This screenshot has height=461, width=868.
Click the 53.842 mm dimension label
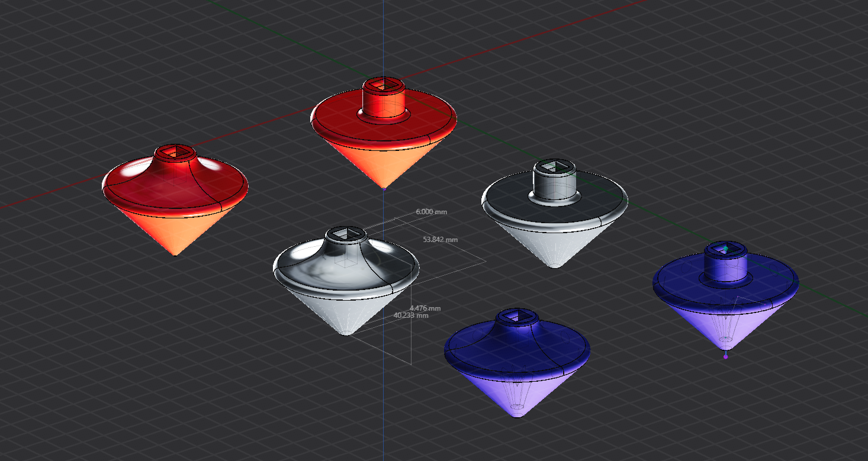[x=441, y=240]
